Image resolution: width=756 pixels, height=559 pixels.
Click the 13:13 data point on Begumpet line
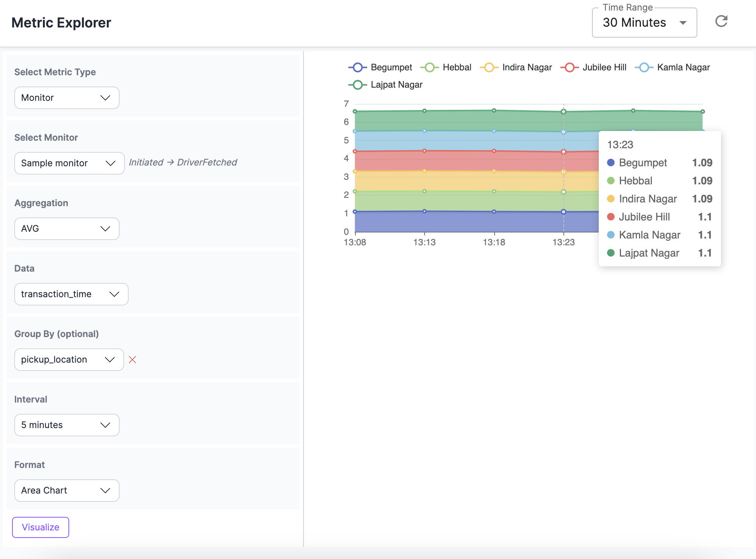[424, 211]
